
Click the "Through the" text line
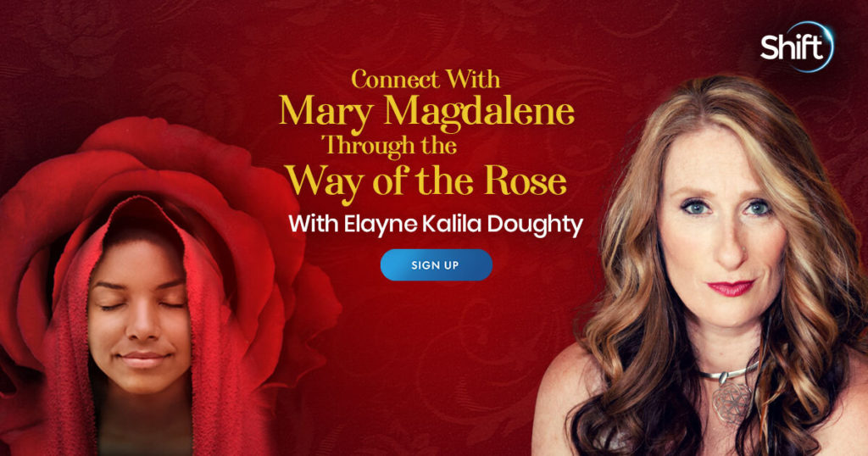(x=390, y=146)
